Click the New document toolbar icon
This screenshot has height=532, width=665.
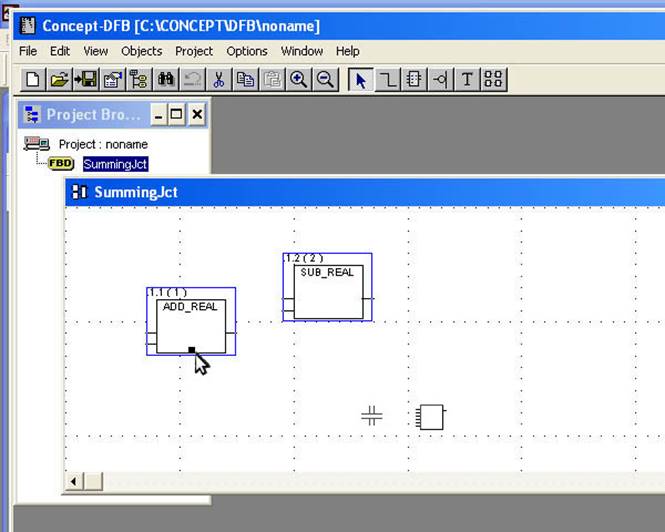pos(33,79)
